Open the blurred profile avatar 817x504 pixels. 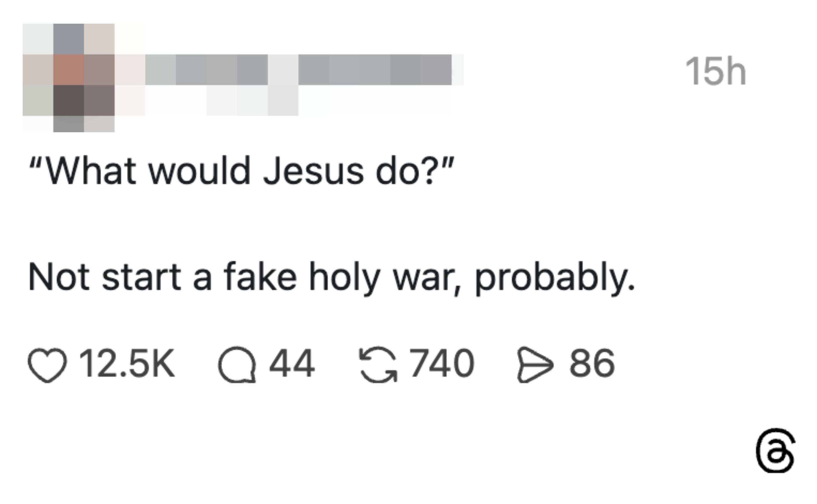[x=69, y=78]
